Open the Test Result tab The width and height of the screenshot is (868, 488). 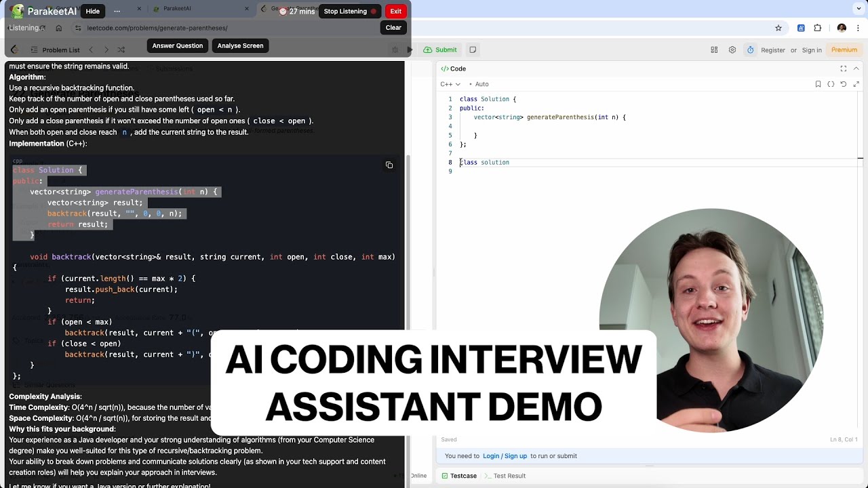pos(505,476)
